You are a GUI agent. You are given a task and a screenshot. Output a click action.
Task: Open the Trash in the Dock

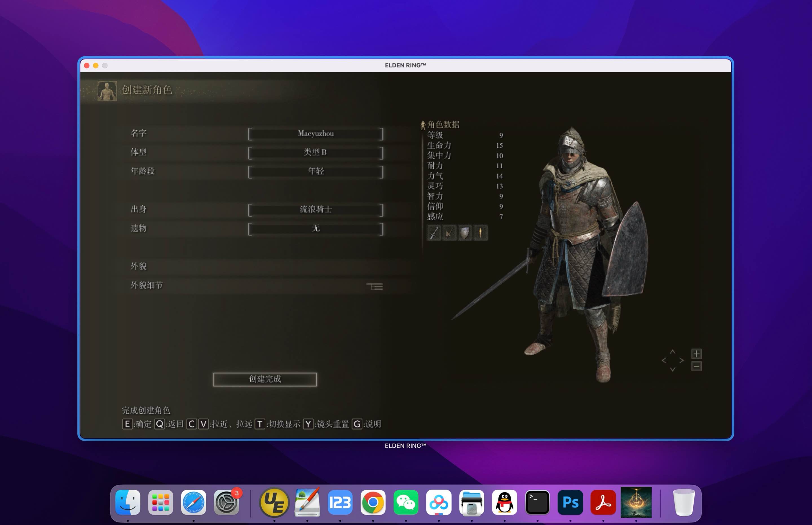684,502
